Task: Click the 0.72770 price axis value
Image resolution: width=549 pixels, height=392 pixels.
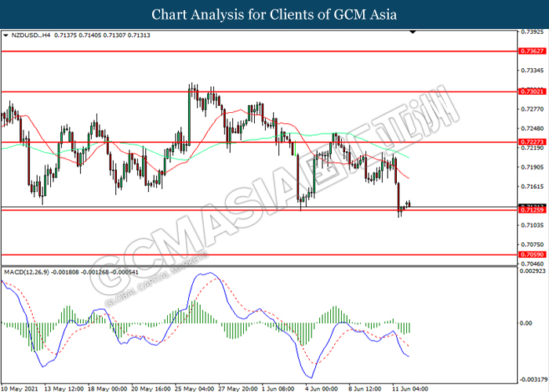Action: [533, 109]
